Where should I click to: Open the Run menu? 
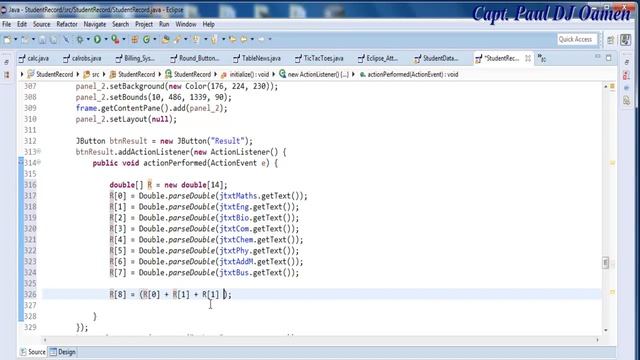(x=164, y=24)
